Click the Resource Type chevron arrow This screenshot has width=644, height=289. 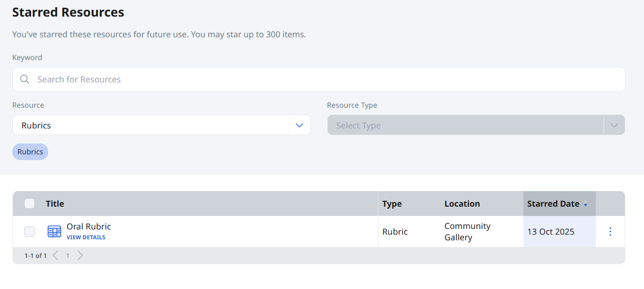click(614, 125)
